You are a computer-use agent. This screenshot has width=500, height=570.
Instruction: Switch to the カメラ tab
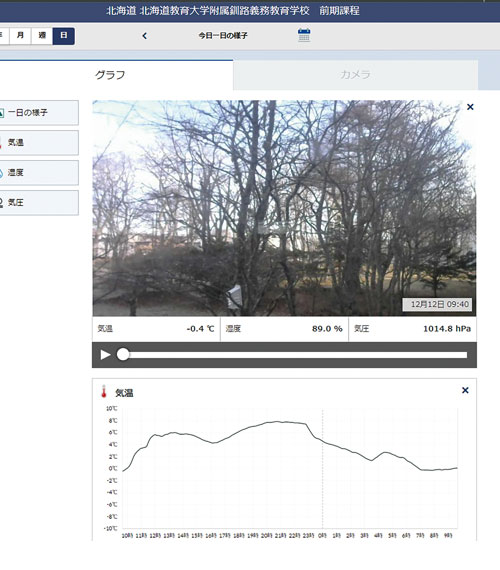[355, 75]
